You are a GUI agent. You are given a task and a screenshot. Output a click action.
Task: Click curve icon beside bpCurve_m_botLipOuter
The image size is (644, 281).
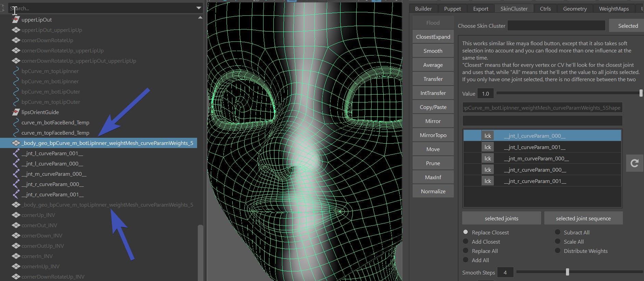click(16, 92)
